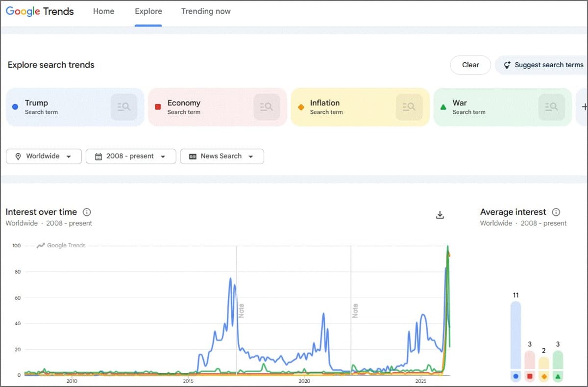The height and width of the screenshot is (387, 588).
Task: Open the Google Trends logo link
Action: tap(40, 11)
